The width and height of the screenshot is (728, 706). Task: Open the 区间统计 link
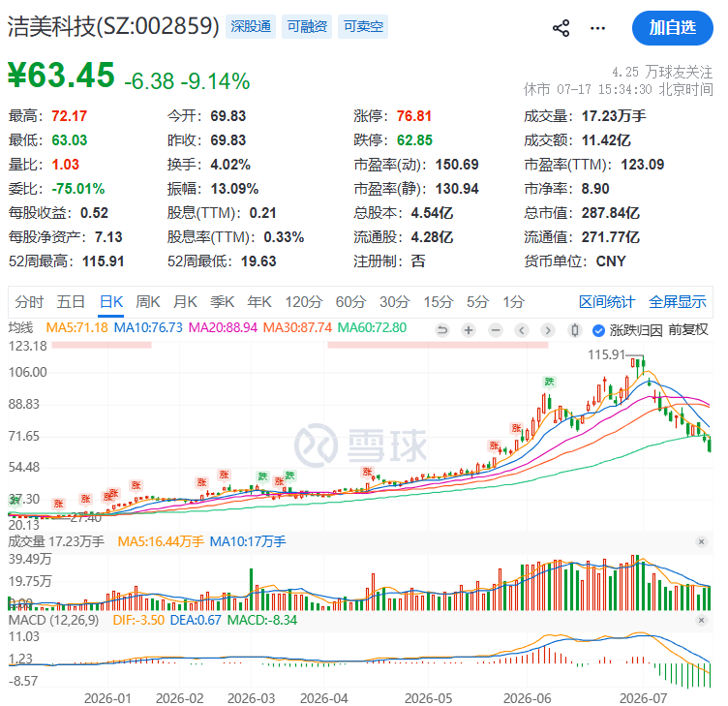point(607,302)
